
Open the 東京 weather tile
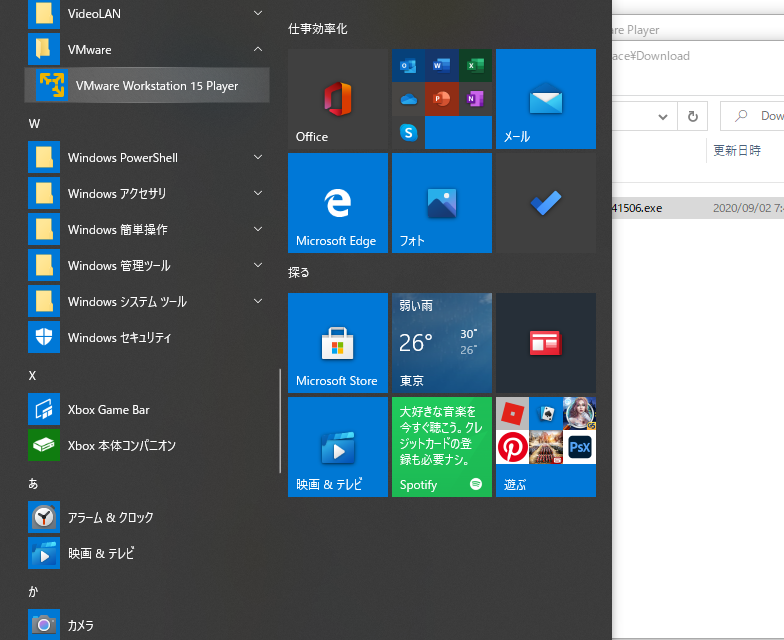coord(442,343)
